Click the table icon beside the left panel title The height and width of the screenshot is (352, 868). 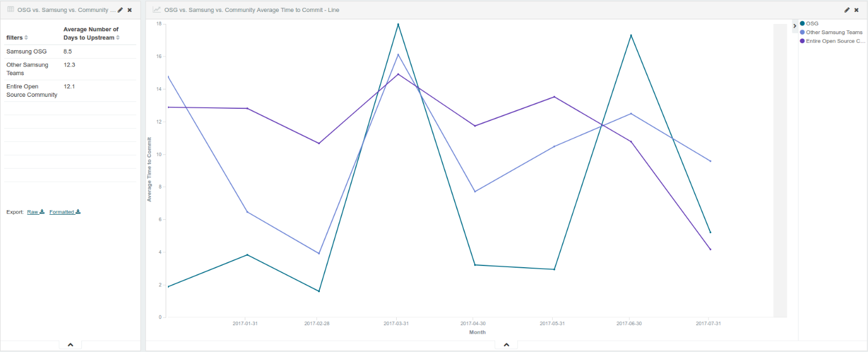(10, 10)
